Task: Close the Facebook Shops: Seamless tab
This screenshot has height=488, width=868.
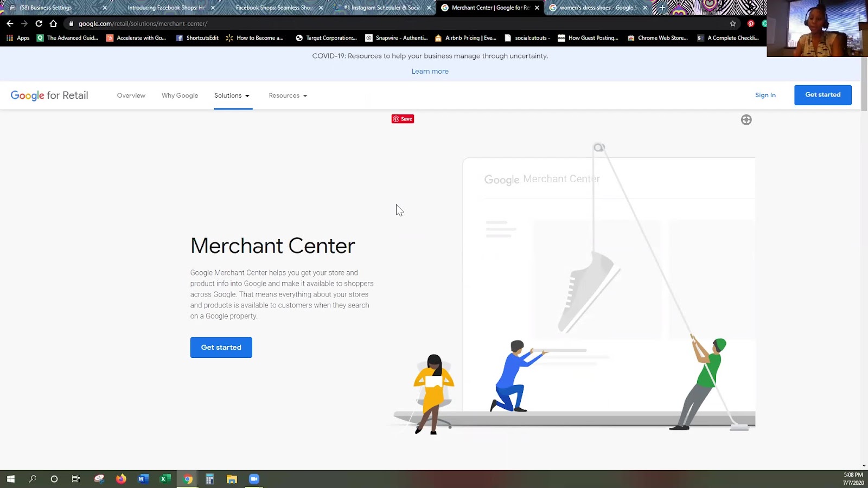Action: pyautogui.click(x=321, y=8)
